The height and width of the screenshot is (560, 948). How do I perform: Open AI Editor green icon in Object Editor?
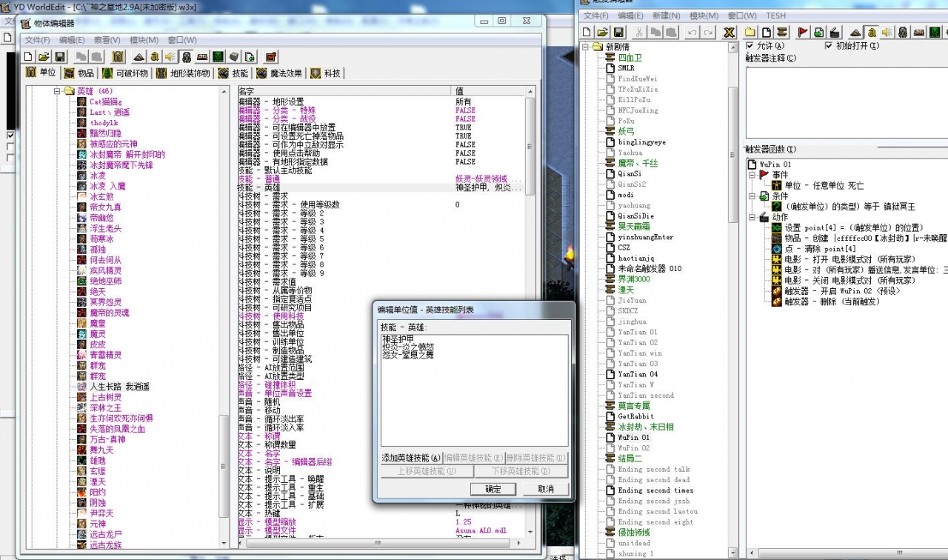coord(218,56)
